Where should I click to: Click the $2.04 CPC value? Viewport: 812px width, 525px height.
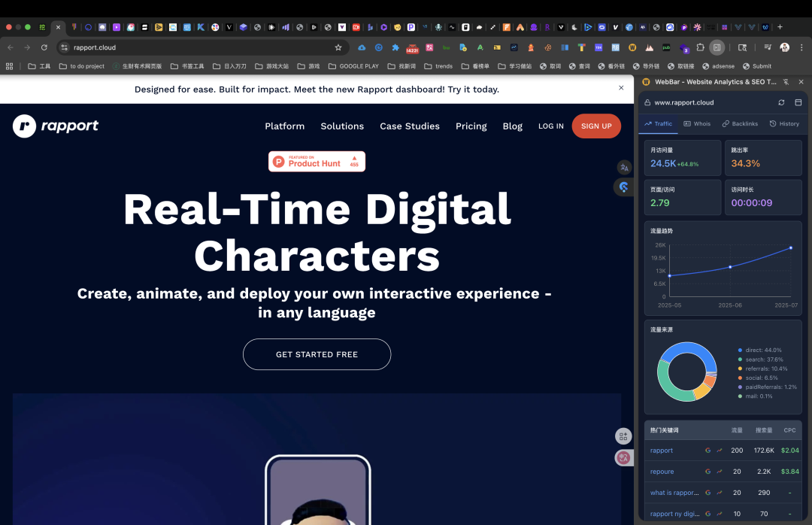tap(789, 451)
